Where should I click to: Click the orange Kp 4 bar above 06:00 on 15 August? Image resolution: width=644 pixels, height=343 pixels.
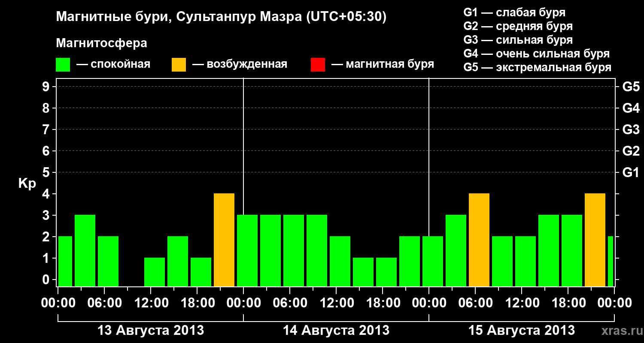[x=479, y=240]
